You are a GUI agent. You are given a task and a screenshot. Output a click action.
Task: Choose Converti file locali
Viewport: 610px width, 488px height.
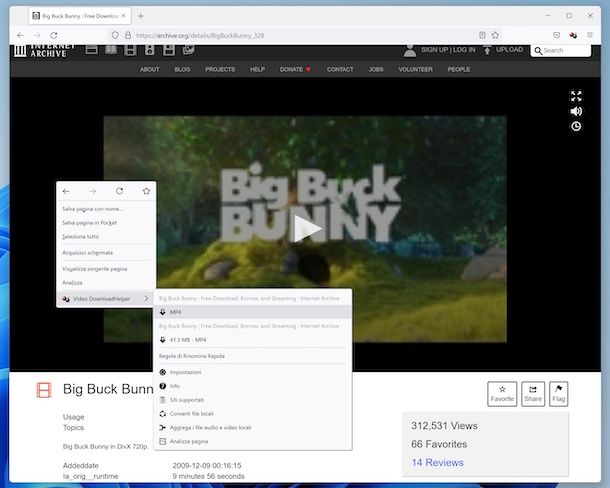click(x=253, y=414)
